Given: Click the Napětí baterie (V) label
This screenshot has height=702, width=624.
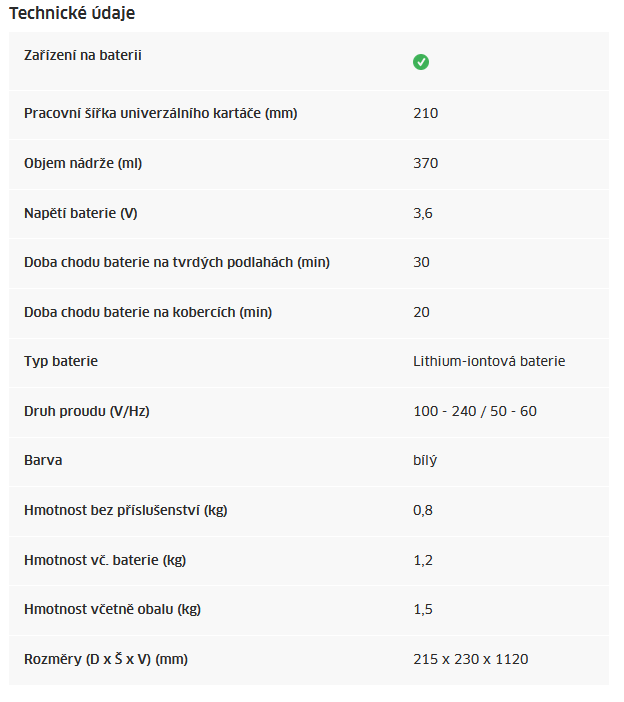Looking at the screenshot, I should [x=81, y=213].
